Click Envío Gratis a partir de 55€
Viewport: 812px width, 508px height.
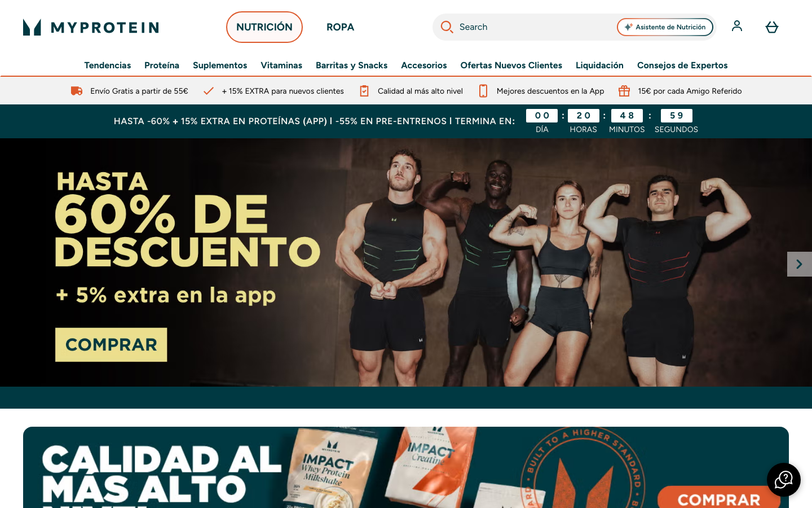click(x=139, y=91)
